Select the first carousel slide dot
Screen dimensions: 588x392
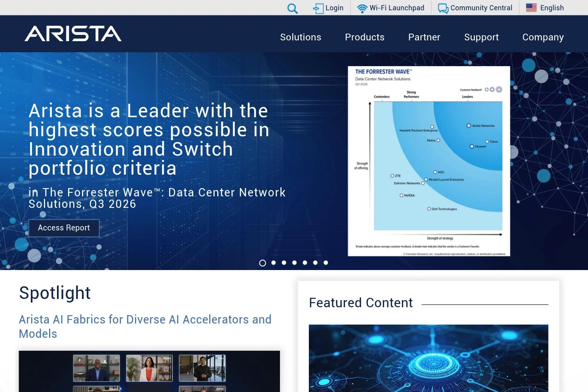(263, 263)
